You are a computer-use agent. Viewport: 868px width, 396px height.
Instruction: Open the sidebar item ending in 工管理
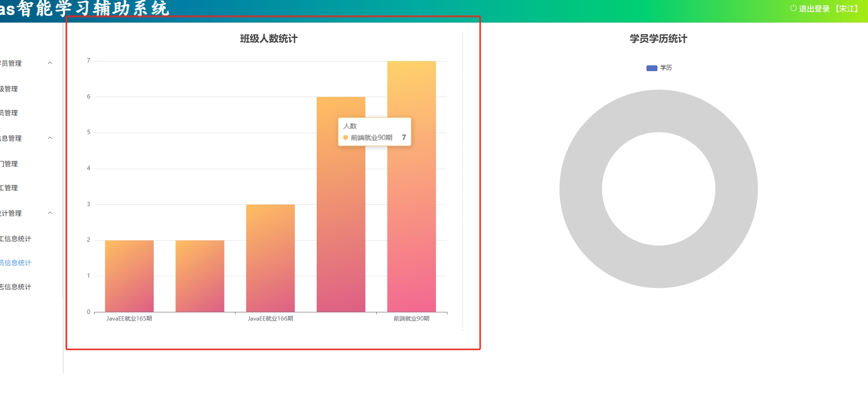(10, 188)
